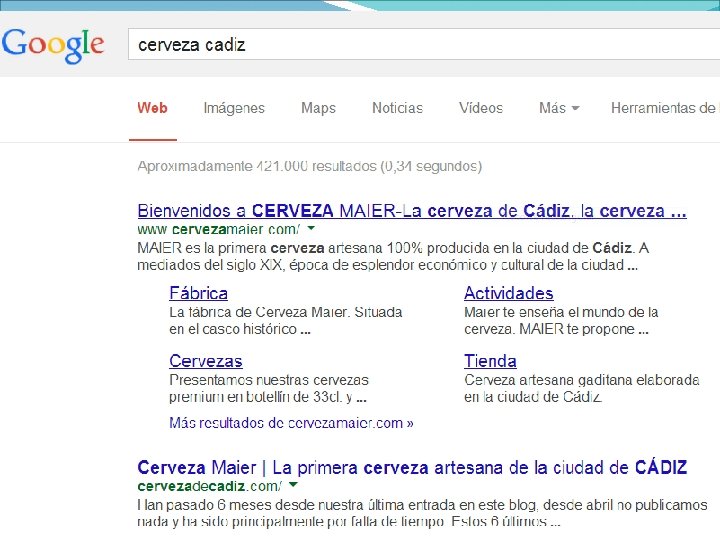
Task: Click 'Más resultados de cervezamaier.com'
Action: click(x=291, y=423)
